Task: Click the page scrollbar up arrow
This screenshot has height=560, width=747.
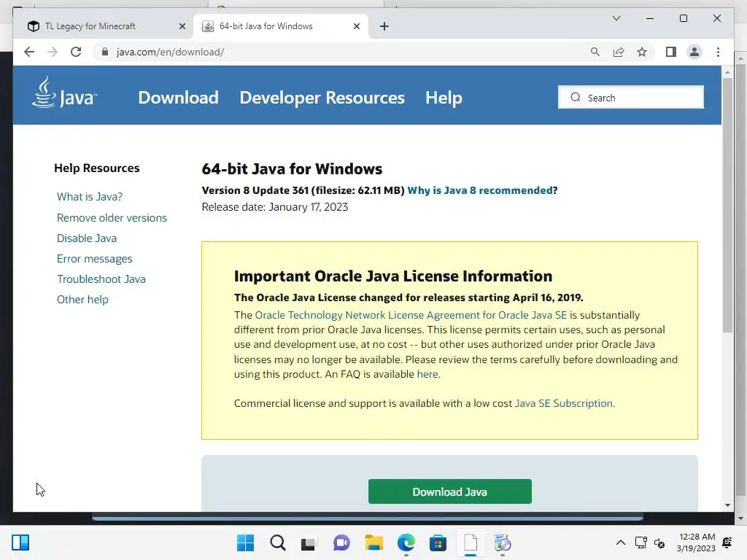Action: pyautogui.click(x=727, y=72)
